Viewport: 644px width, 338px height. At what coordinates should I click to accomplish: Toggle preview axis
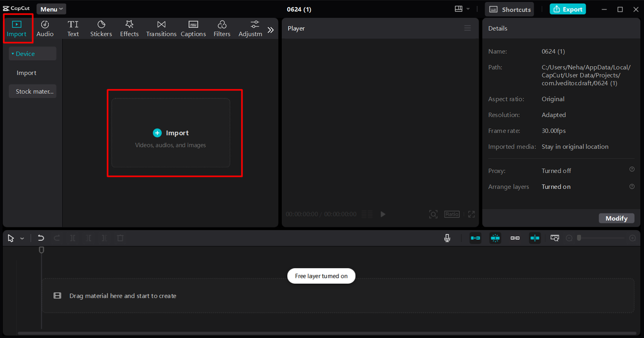(x=534, y=238)
